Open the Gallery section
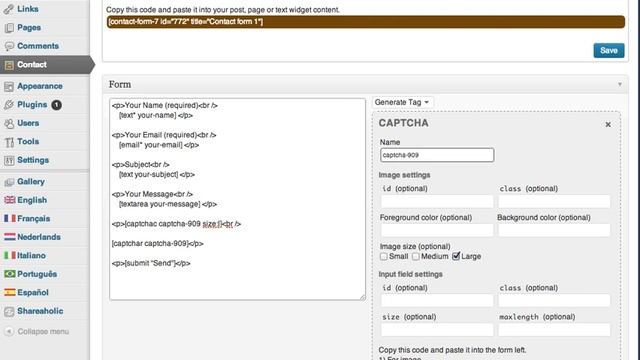The height and width of the screenshot is (360, 640). tap(31, 181)
